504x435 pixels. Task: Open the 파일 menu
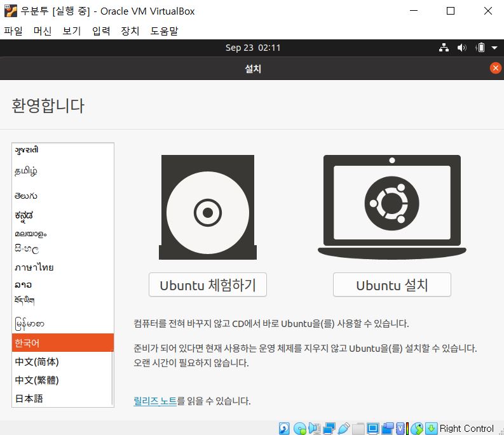[13, 31]
